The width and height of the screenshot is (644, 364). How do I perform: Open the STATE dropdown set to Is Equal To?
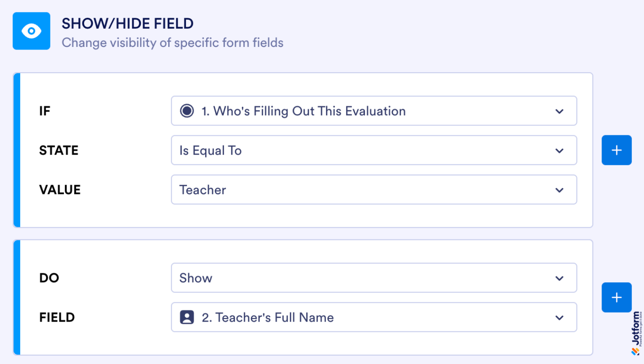[x=374, y=151]
